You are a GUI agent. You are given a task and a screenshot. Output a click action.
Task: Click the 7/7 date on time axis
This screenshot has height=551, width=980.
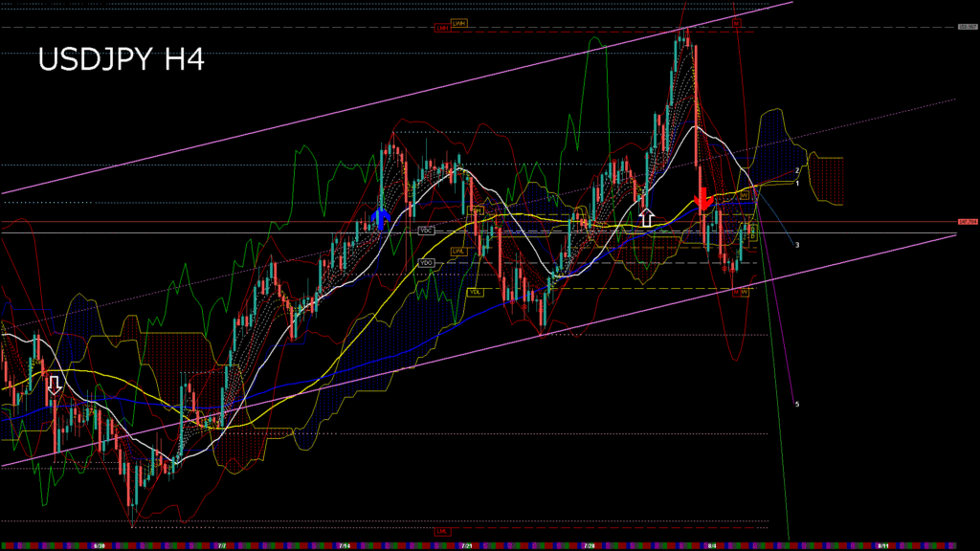[221, 545]
